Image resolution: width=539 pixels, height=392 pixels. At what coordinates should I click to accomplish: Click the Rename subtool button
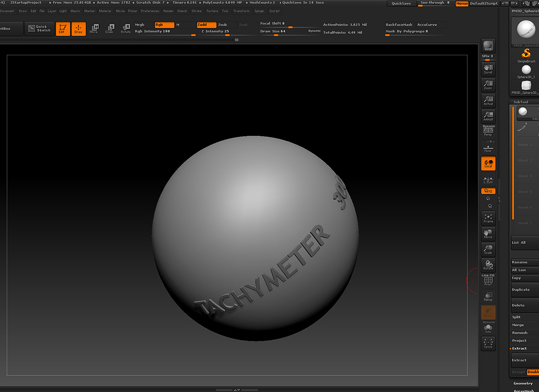[x=525, y=262]
